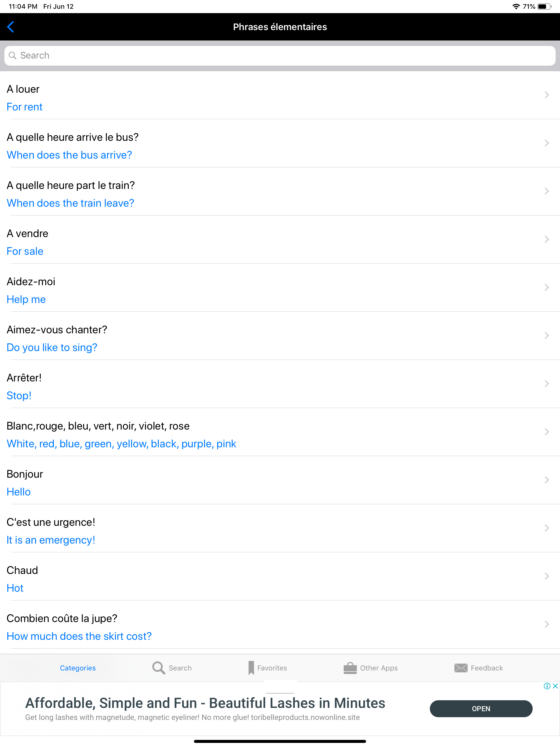Screen dimensions: 560x747
Task: Expand the 'Bonjour' row chevron
Action: click(547, 480)
